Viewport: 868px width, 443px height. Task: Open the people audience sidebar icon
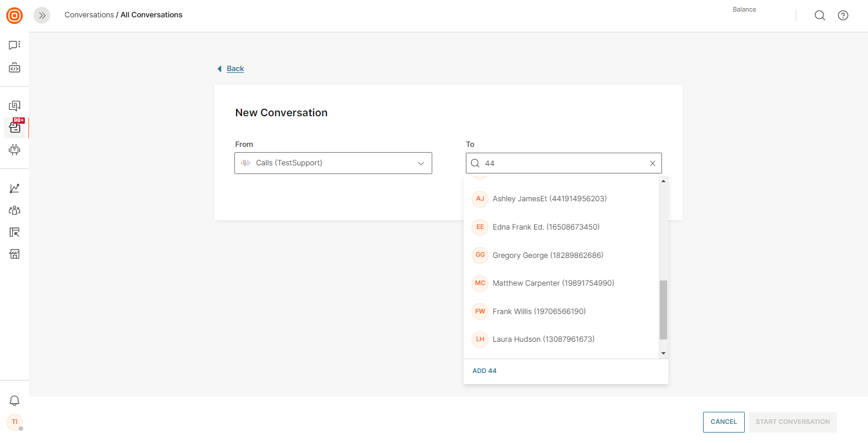pyautogui.click(x=14, y=211)
